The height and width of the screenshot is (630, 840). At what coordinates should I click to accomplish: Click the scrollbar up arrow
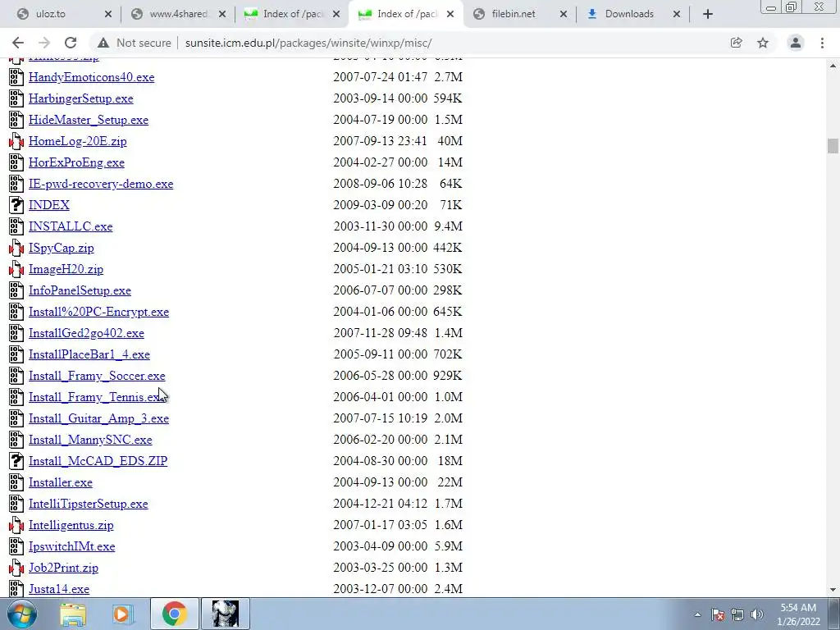[833, 66]
